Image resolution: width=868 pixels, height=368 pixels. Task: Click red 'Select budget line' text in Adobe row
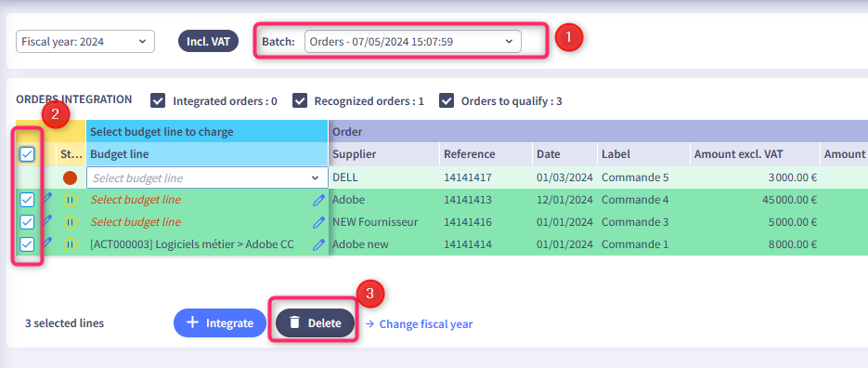(136, 200)
